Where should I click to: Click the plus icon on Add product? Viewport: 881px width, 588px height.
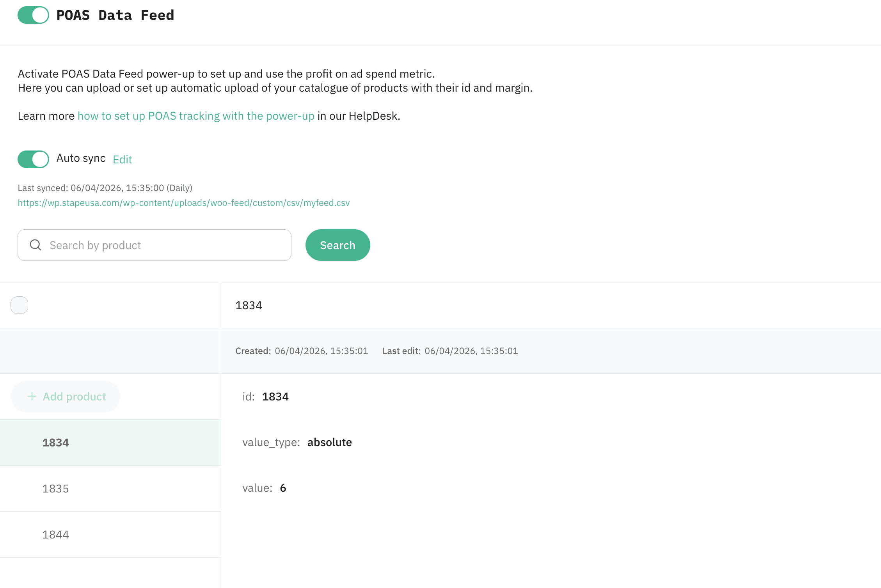31,396
